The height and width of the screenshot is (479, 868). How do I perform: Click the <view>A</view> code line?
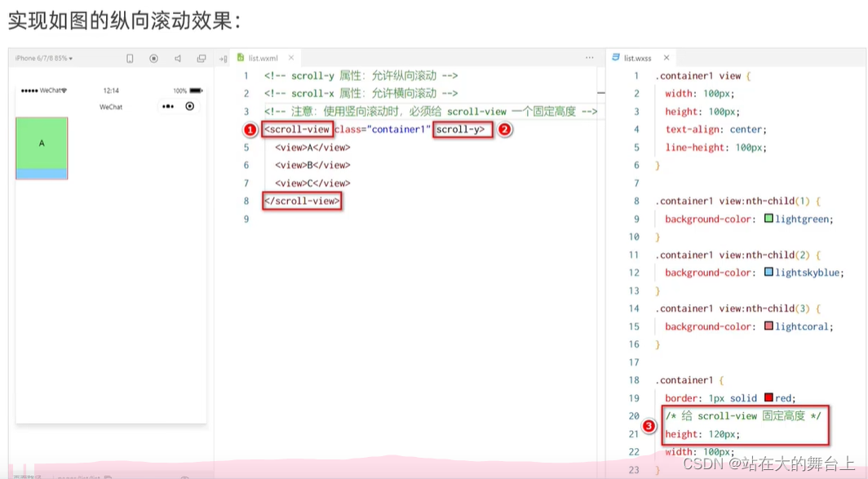(x=312, y=148)
